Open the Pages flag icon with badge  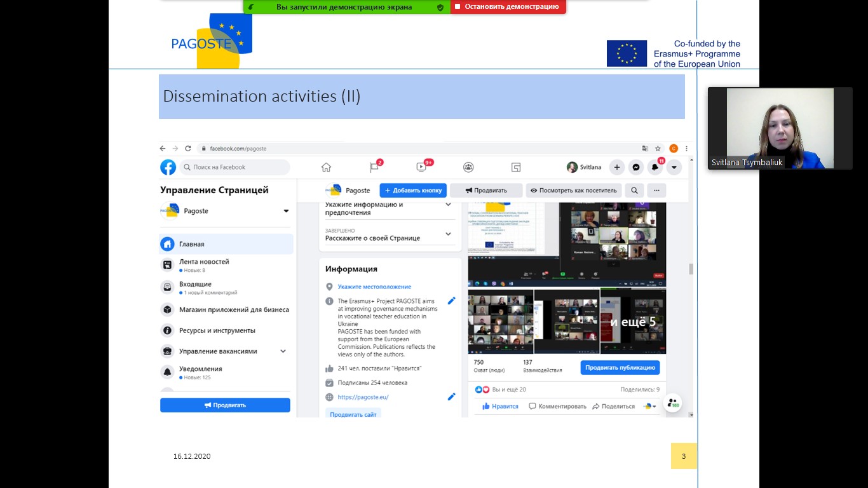(x=374, y=167)
